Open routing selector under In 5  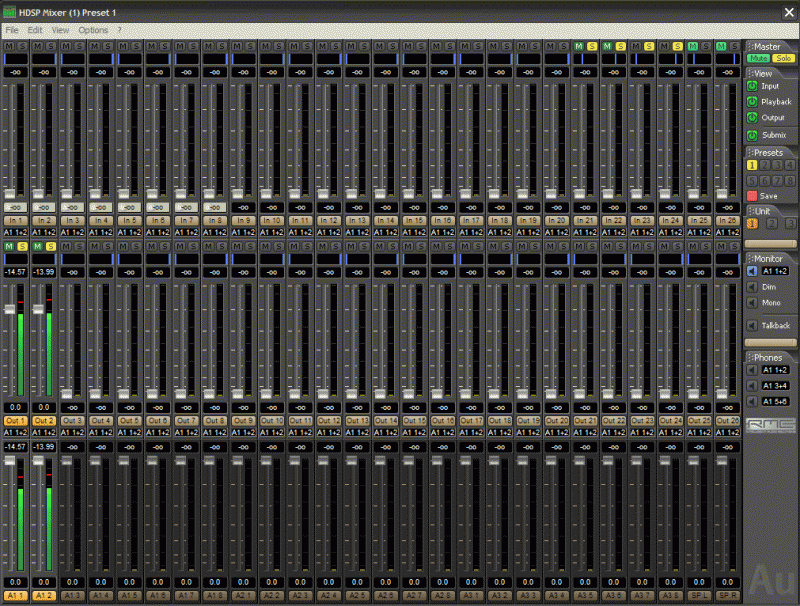(x=130, y=233)
